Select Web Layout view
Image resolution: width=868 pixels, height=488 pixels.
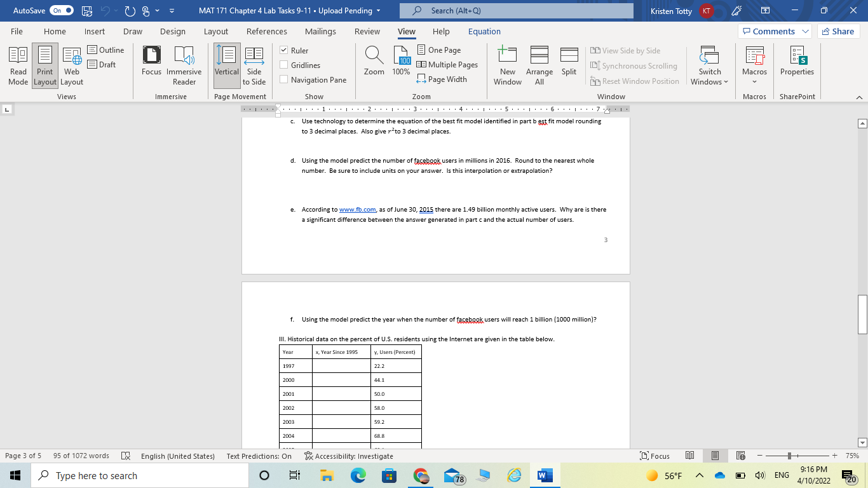click(71, 65)
